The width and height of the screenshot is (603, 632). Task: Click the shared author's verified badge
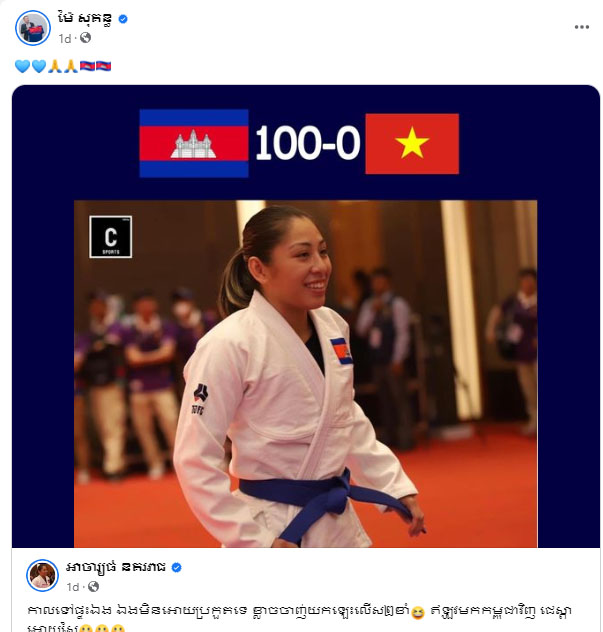(177, 568)
